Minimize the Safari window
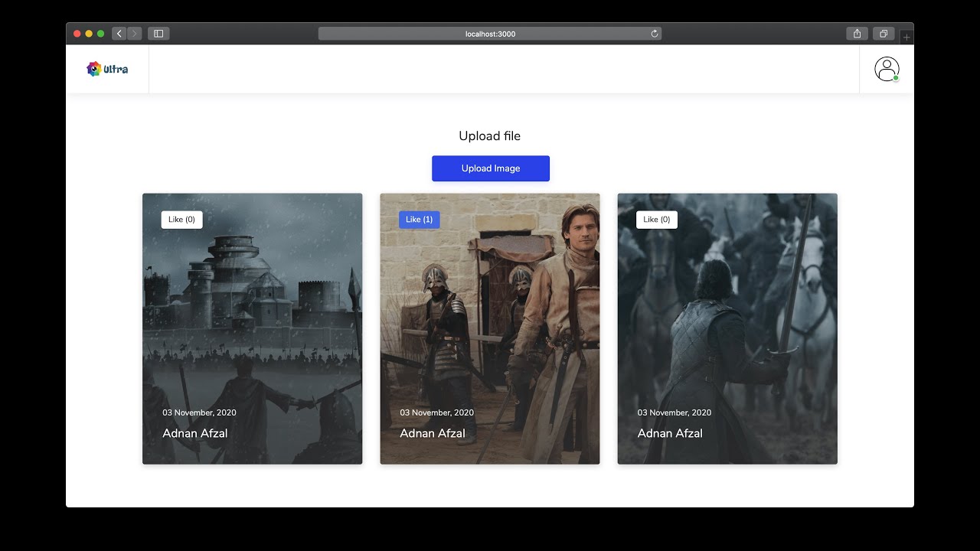Image resolution: width=980 pixels, height=551 pixels. click(x=89, y=34)
